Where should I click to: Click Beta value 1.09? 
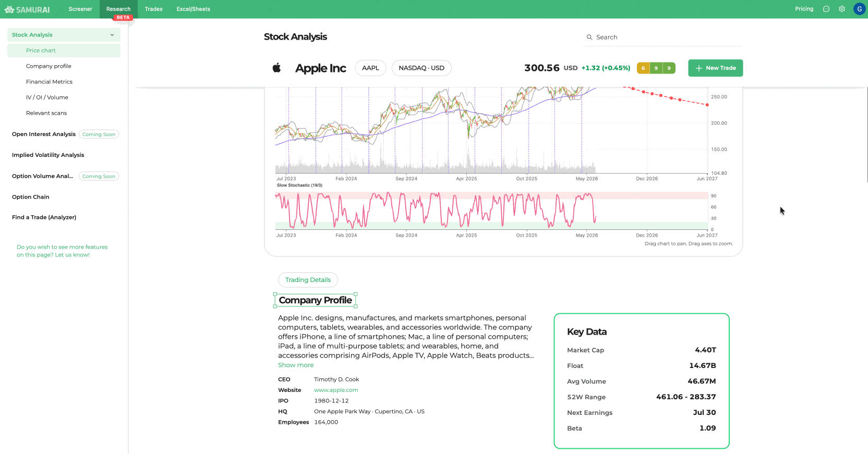point(707,428)
